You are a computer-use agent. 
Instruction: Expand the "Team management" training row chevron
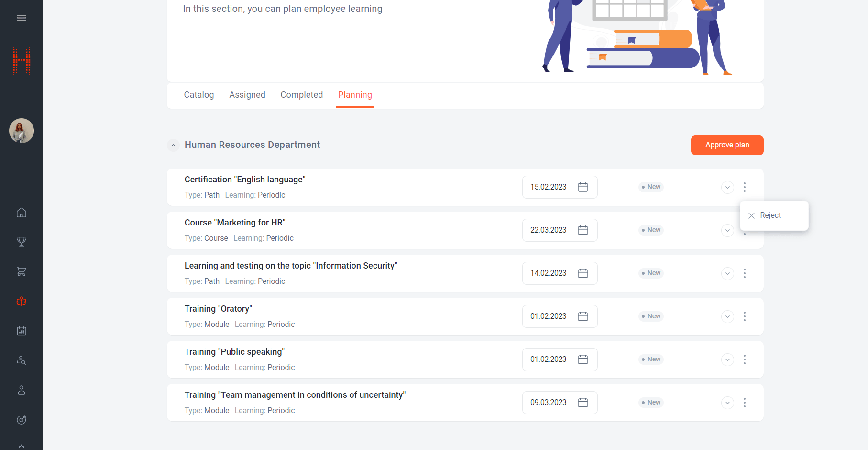727,403
